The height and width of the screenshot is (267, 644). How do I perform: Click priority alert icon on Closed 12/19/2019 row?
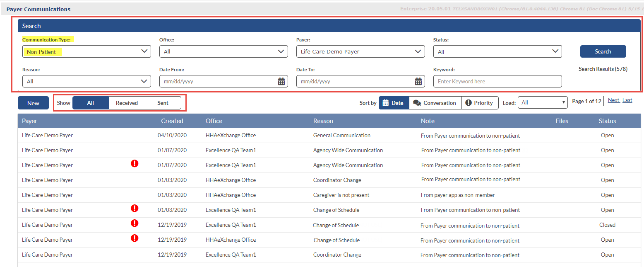135,223
